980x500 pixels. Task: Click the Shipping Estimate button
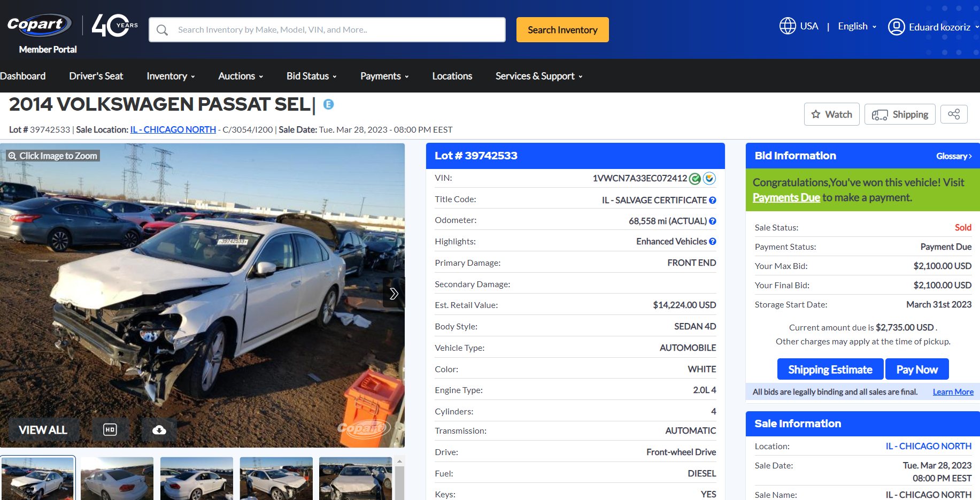pyautogui.click(x=830, y=369)
